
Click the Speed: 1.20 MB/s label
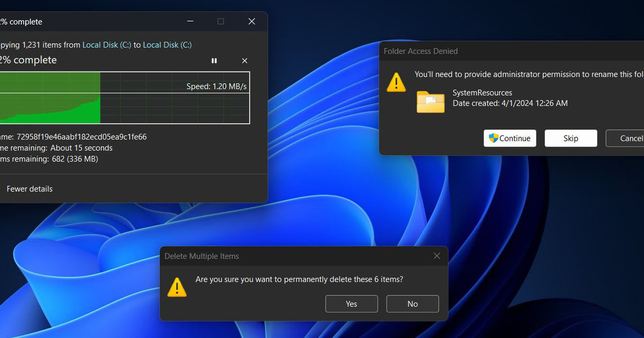coord(216,86)
